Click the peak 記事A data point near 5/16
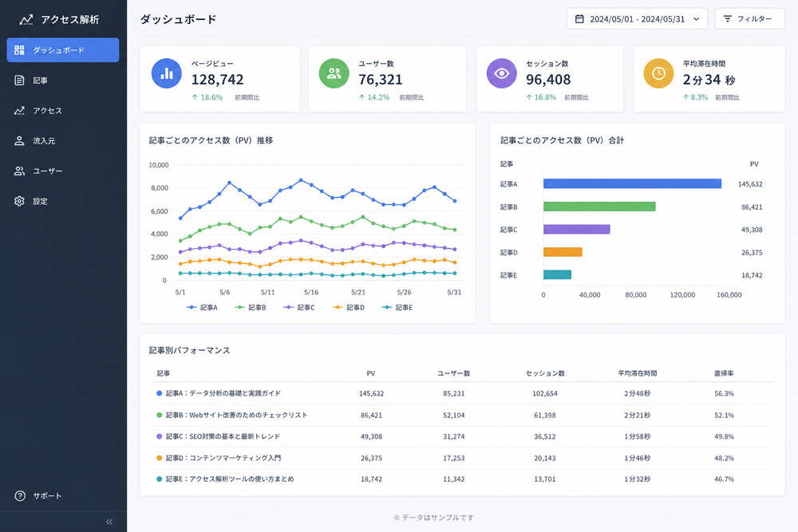This screenshot has height=532, width=798. (301, 180)
